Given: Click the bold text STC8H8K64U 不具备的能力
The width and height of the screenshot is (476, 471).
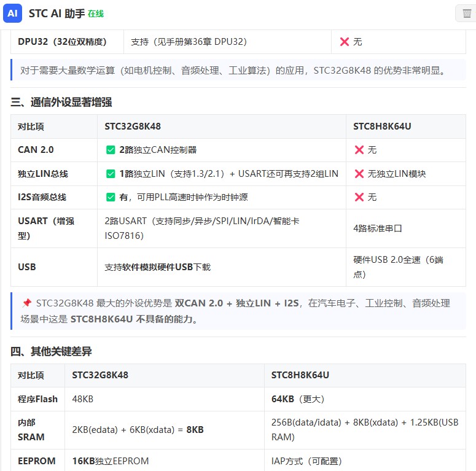Looking at the screenshot, I should tap(132, 319).
